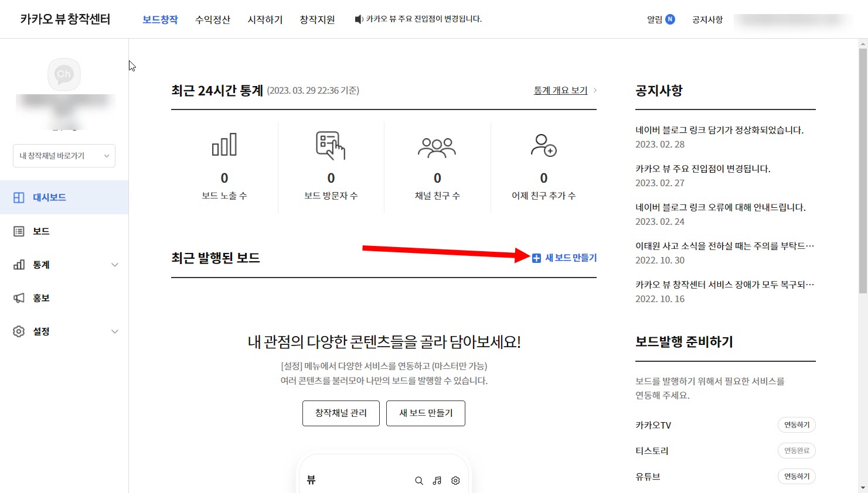Viewport: 868px width, 493px height.
Task: Select 대시보드 in the sidebar
Action: 64,197
